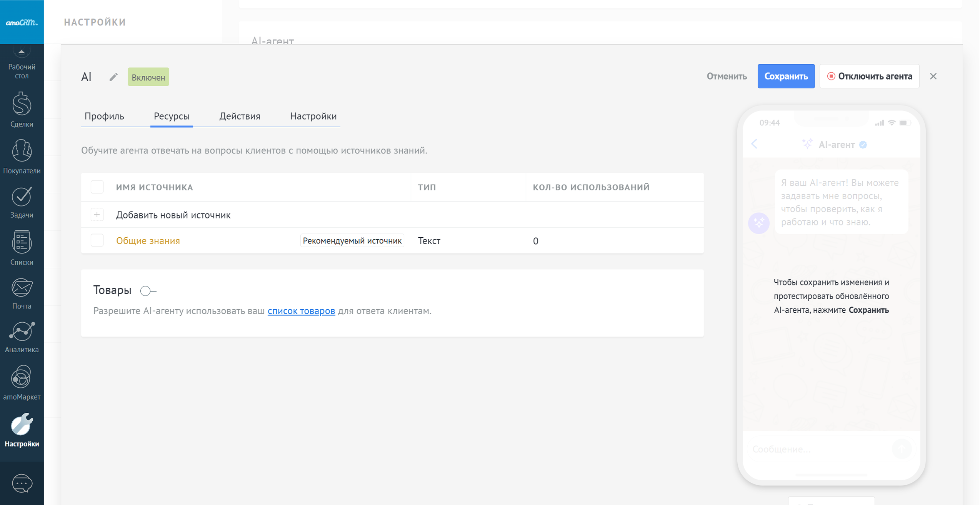
Task: Go back using phone preview chevron
Action: 754,144
